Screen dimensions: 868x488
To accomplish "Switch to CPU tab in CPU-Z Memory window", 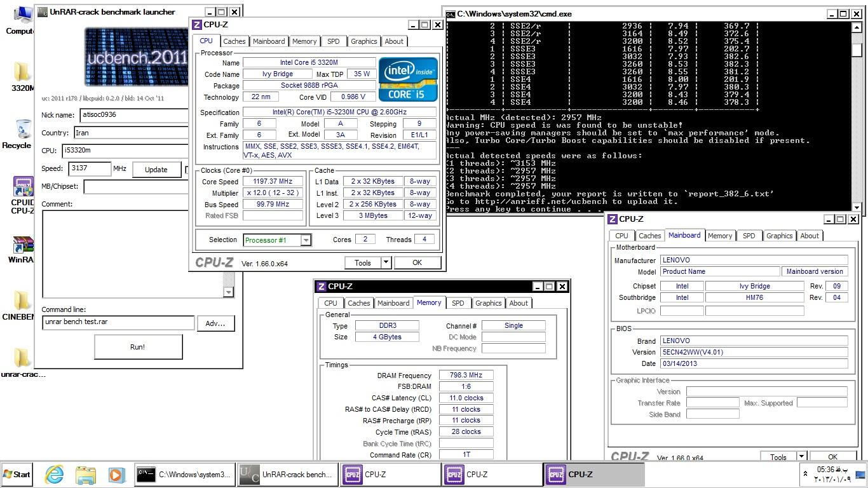I will coord(331,303).
